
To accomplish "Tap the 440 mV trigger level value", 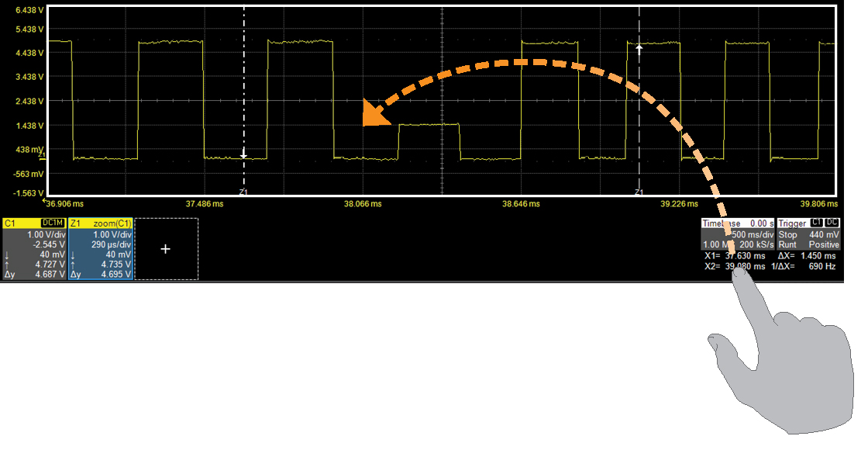I will 823,234.
